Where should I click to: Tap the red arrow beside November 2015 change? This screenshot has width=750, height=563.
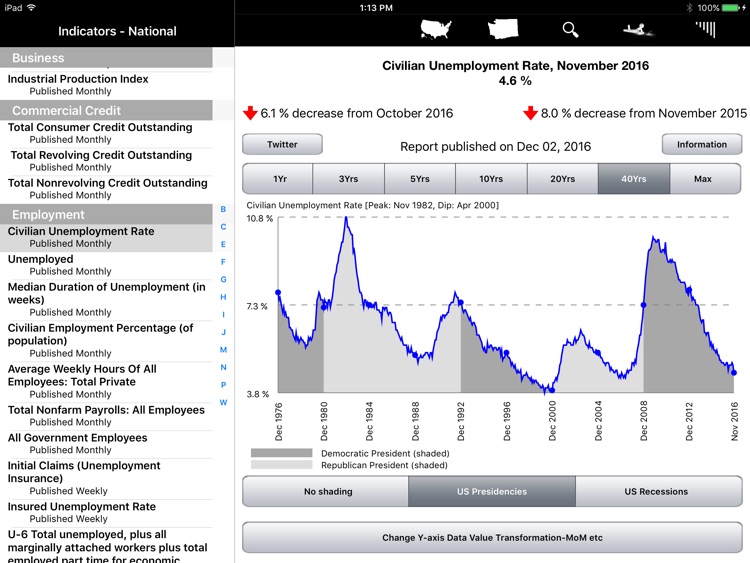[x=530, y=113]
